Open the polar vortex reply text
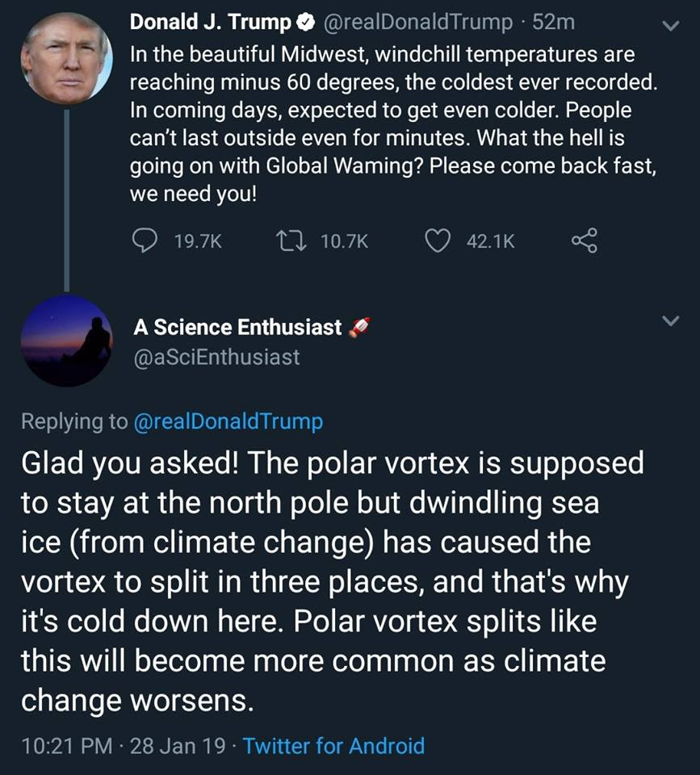This screenshot has width=700, height=775. pos(332,581)
